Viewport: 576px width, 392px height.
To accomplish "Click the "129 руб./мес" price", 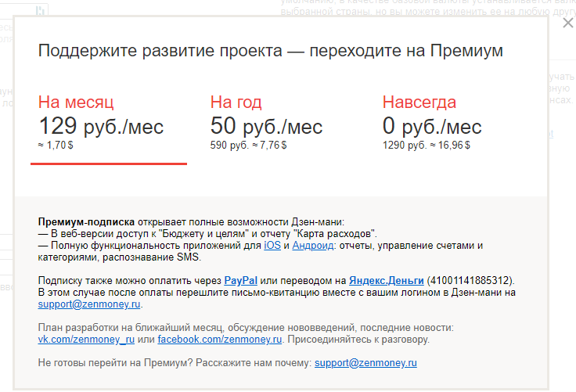I will [x=101, y=126].
